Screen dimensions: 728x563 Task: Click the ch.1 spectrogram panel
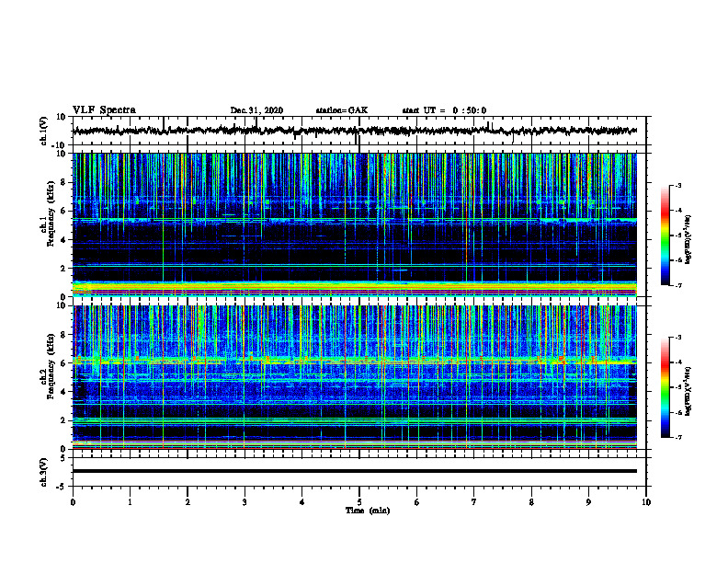pos(355,224)
